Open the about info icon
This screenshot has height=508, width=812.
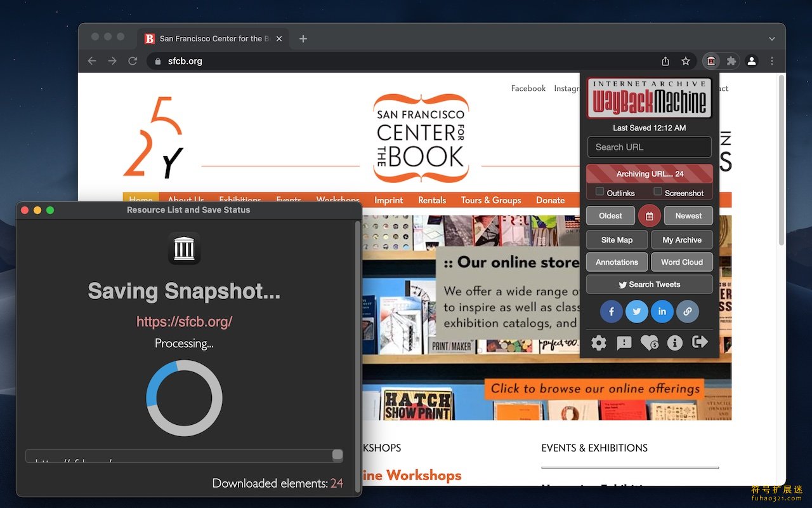[x=675, y=343]
